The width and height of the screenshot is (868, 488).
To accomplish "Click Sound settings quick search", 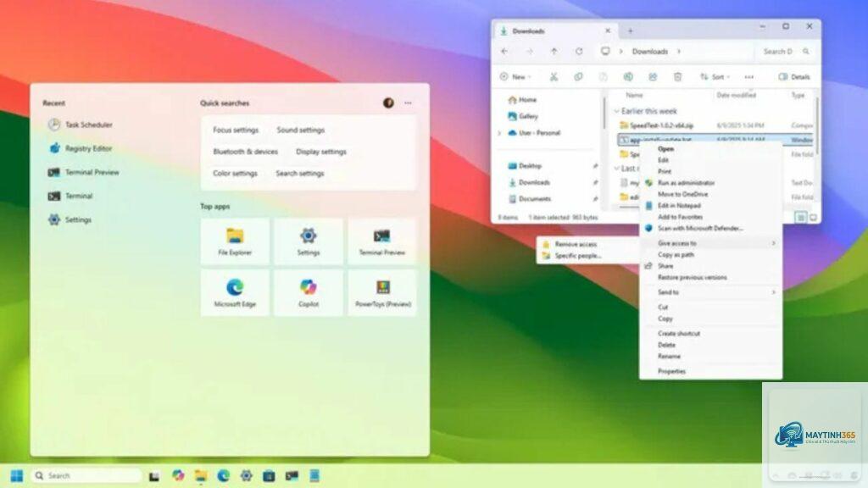I will (x=301, y=130).
